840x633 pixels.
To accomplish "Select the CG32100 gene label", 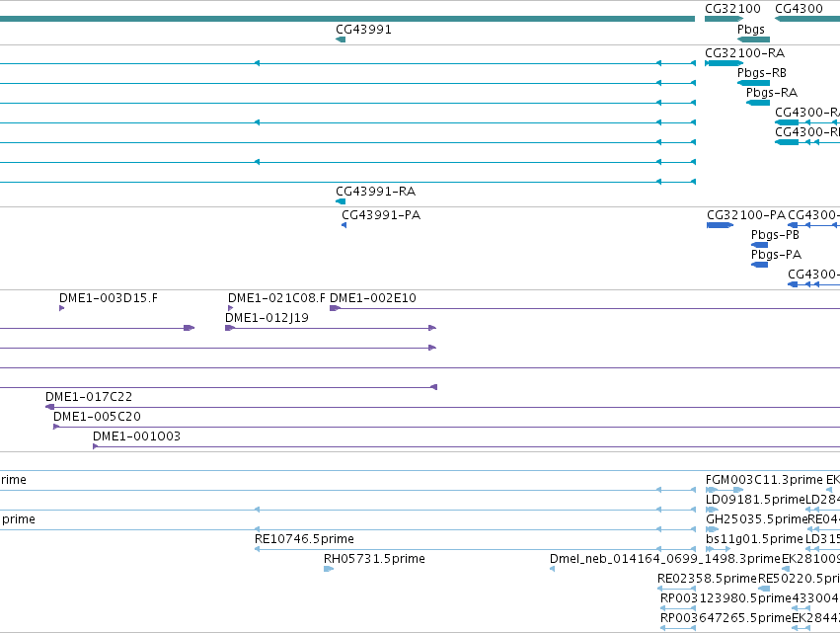I will pos(732,9).
